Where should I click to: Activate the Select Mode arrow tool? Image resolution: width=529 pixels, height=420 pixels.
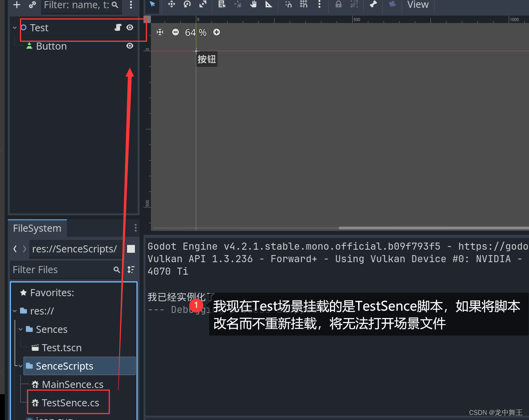point(152,4)
